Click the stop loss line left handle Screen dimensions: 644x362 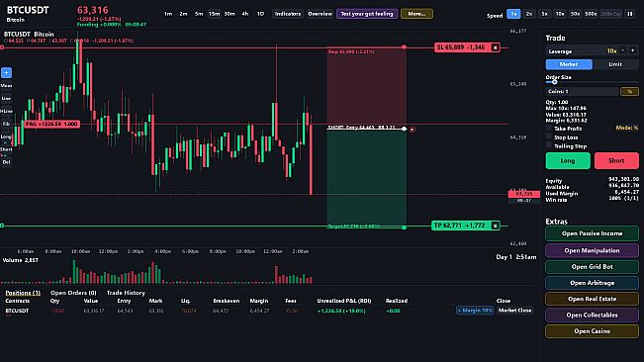pyautogui.click(x=2, y=47)
